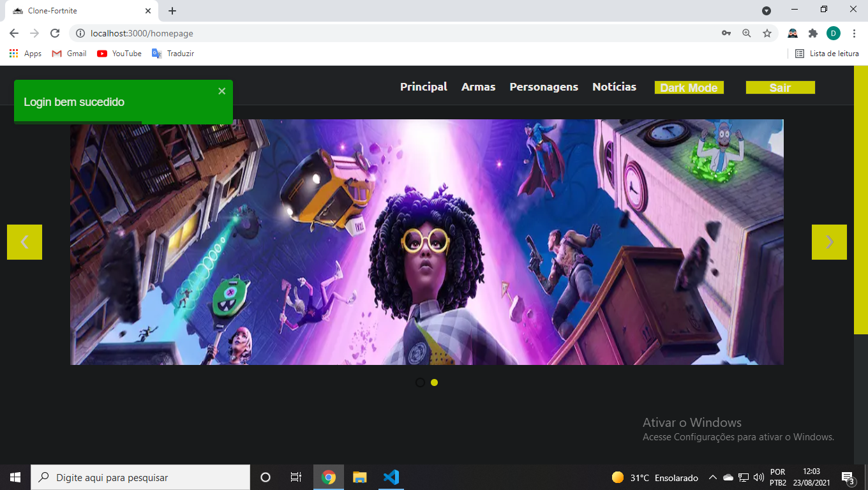This screenshot has height=490, width=868.
Task: Go to the Armas page
Action: coord(479,87)
